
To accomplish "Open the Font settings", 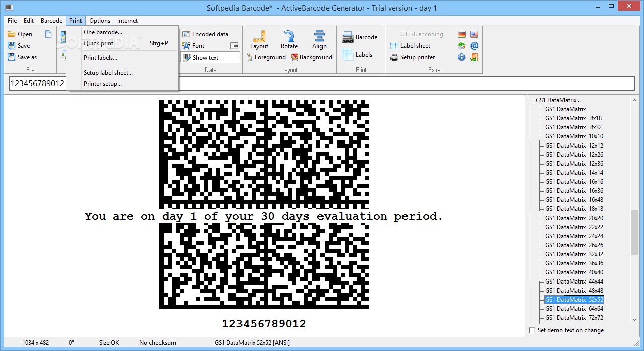I will pos(193,46).
